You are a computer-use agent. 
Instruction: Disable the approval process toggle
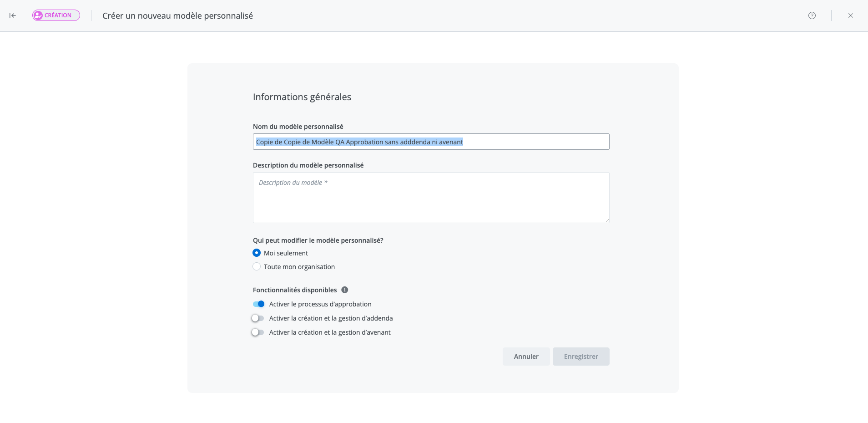tap(258, 304)
